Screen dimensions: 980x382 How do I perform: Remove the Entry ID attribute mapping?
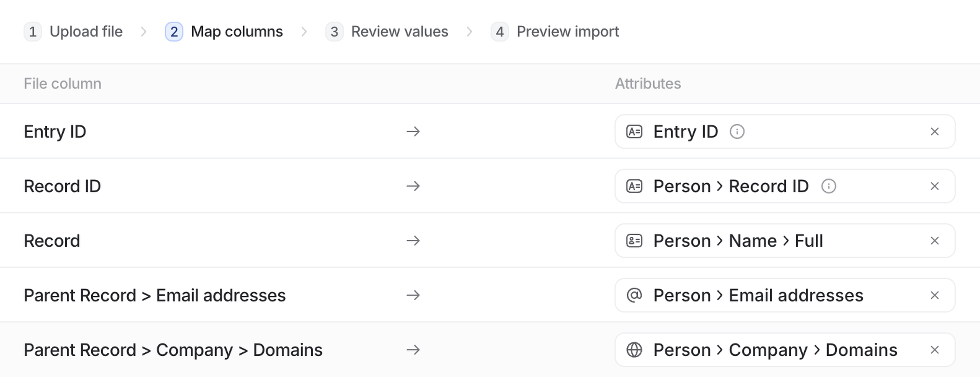point(934,132)
